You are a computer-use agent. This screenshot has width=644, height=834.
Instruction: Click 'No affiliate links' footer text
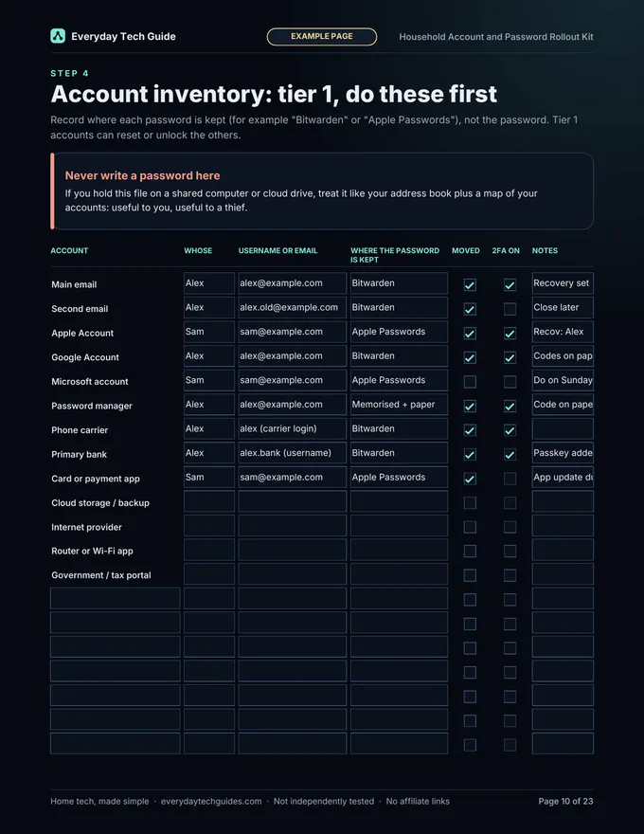pos(418,801)
